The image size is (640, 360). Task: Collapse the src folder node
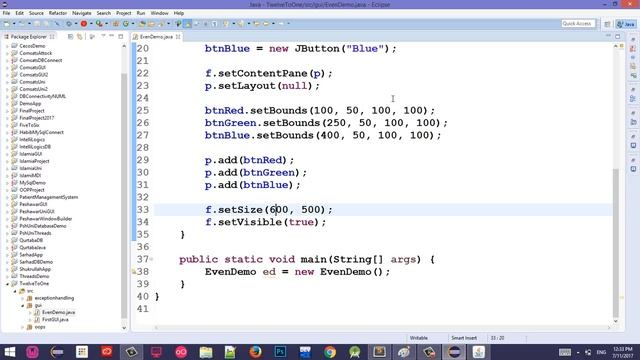[15, 291]
